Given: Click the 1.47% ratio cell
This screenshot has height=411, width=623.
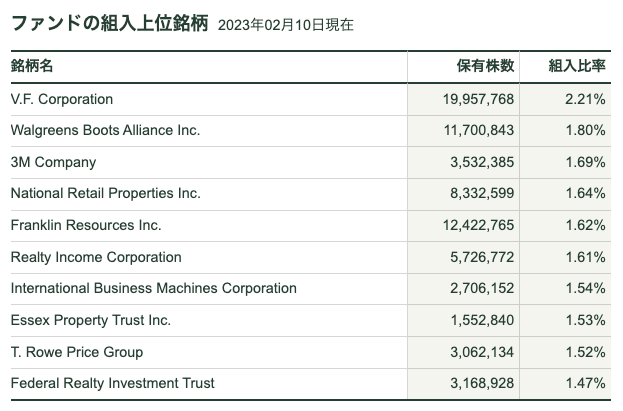Looking at the screenshot, I should coord(565,384).
